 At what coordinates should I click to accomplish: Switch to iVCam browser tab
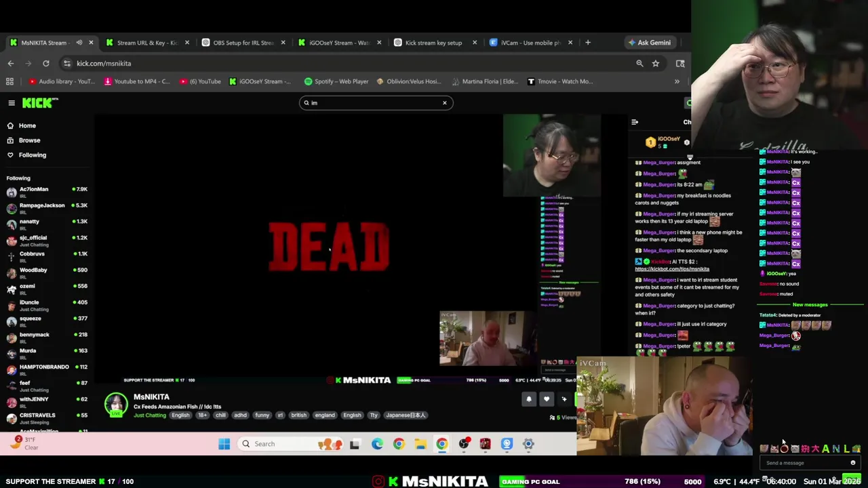coord(530,43)
